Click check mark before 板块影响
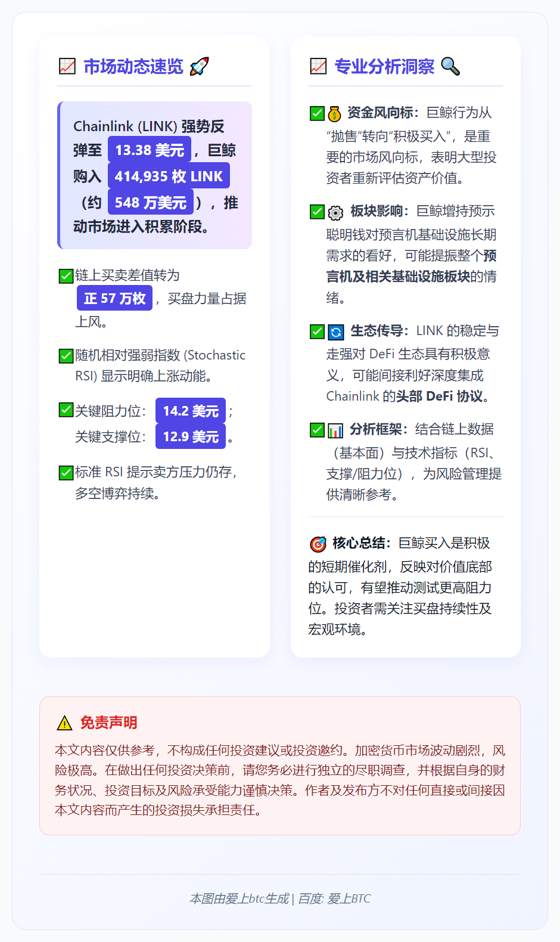The width and height of the screenshot is (560, 942). click(318, 212)
